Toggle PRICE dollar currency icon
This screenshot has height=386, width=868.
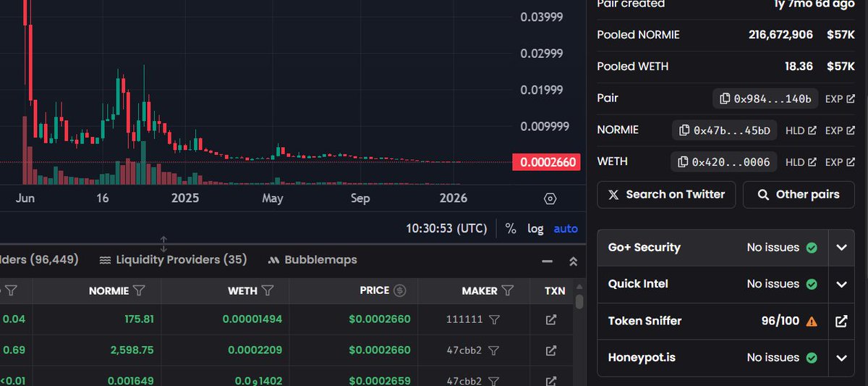point(399,290)
